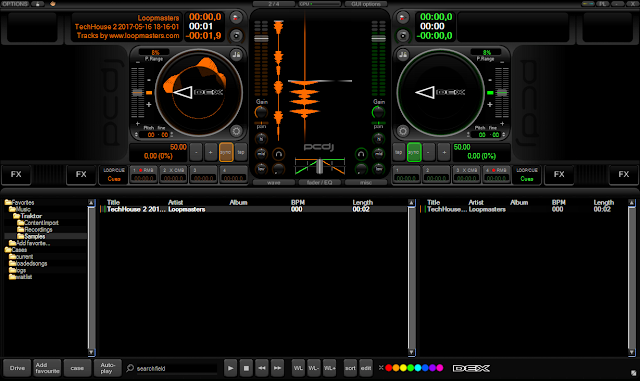The image size is (640, 381).
Task: Select right deck hot cue 4
Action: coord(496,174)
